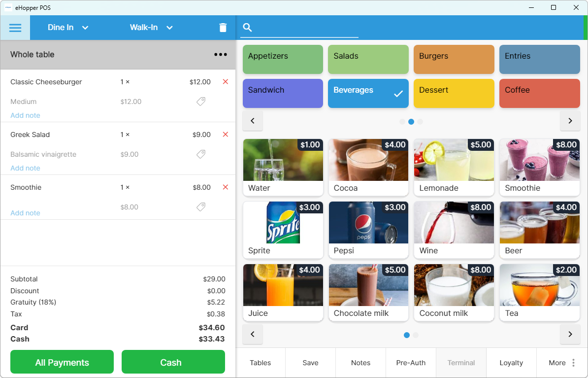The image size is (588, 378).
Task: Open the Tables tab
Action: [x=261, y=363]
